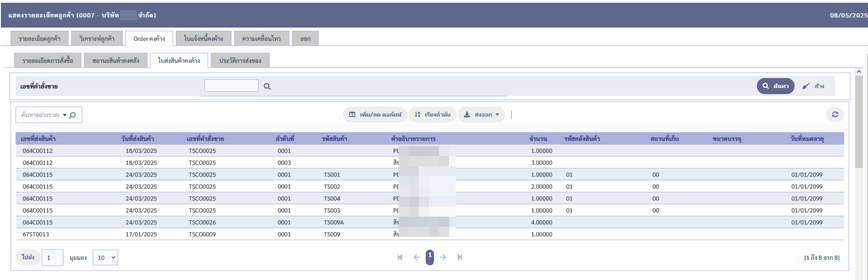The height and width of the screenshot is (280, 868).
Task: Click the ออก exit tab
Action: tap(305, 39)
